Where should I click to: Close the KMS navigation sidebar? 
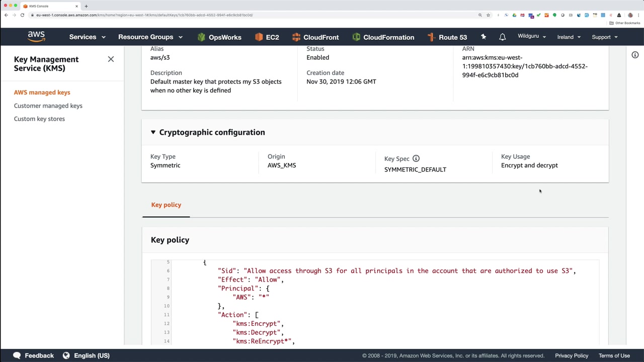pos(111,59)
